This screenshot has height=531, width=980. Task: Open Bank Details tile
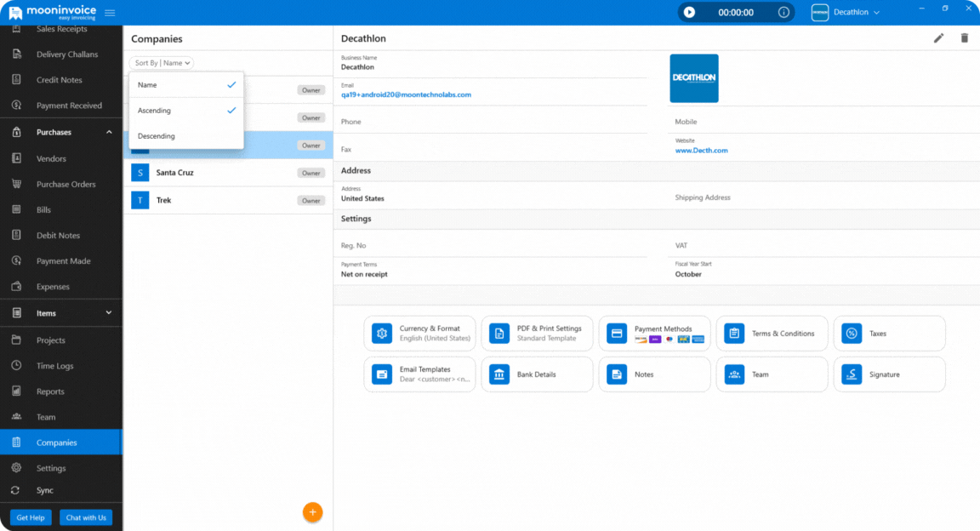coord(537,374)
